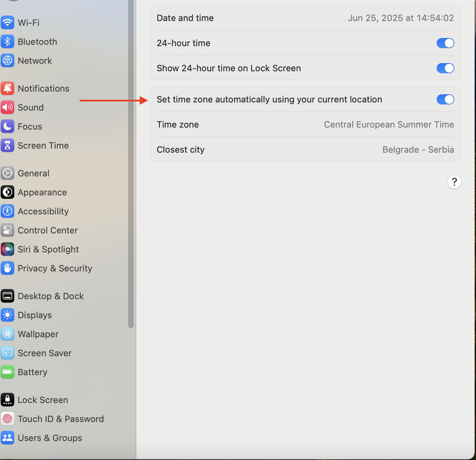The width and height of the screenshot is (476, 460).
Task: Open the Wi-Fi settings icon
Action: (7, 23)
